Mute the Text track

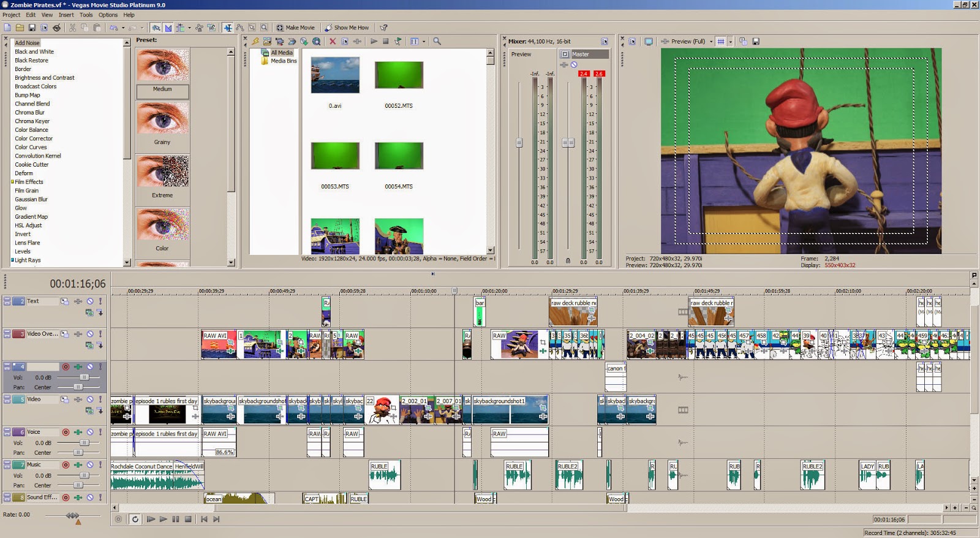coord(90,301)
